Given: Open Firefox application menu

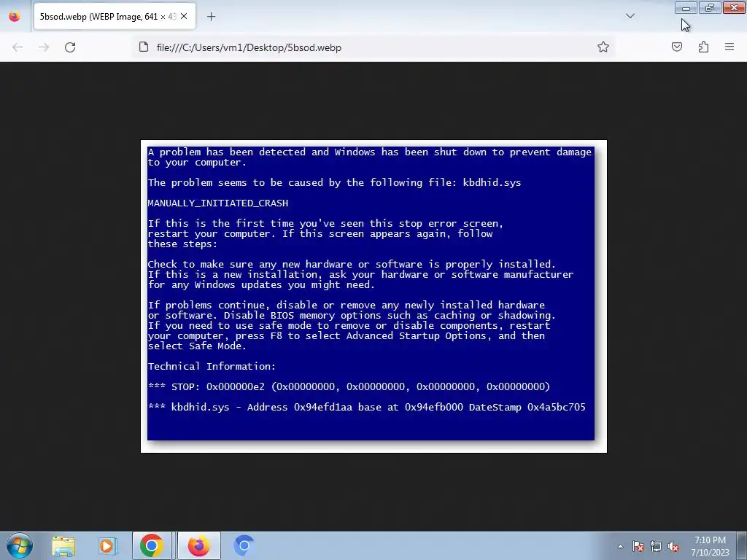Looking at the screenshot, I should pos(729,47).
